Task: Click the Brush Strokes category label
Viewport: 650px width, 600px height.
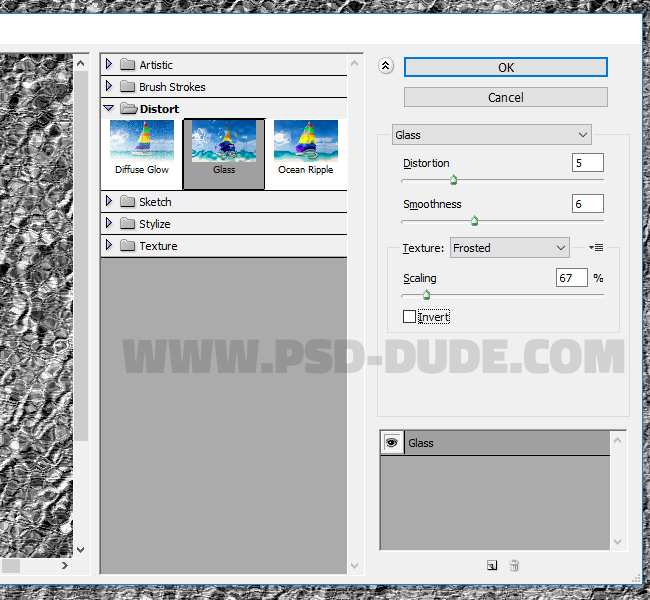Action: [172, 87]
